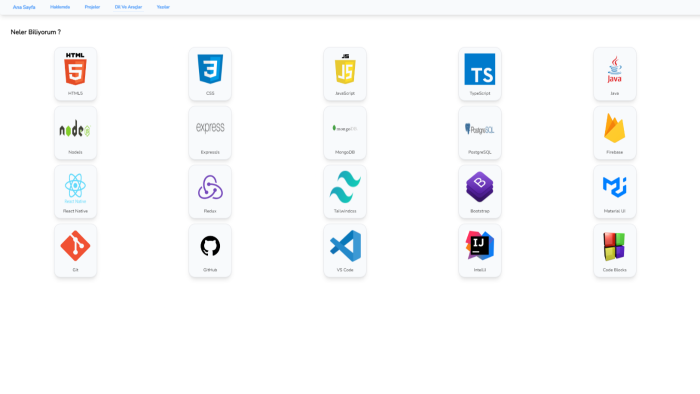Click the VS Code logo icon
The image size is (700, 394).
345,245
